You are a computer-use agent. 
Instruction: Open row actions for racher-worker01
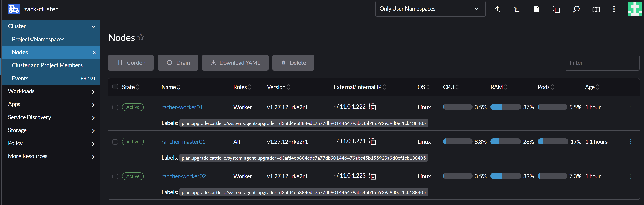click(x=630, y=107)
